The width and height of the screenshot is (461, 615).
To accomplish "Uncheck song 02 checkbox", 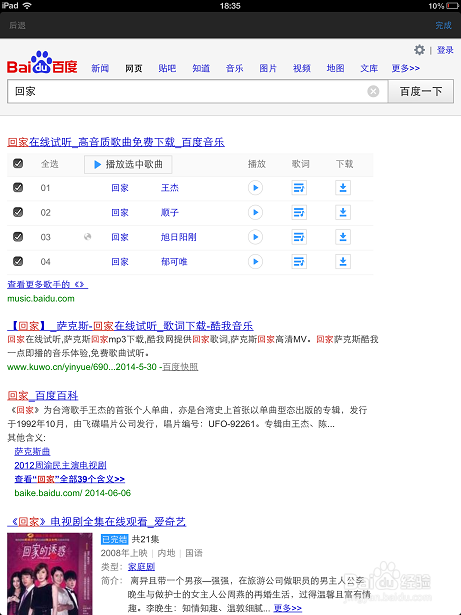I will (x=18, y=212).
